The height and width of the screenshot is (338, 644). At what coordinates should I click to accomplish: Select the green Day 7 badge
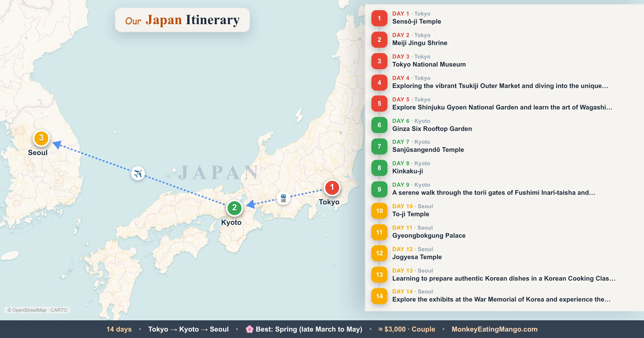(379, 146)
